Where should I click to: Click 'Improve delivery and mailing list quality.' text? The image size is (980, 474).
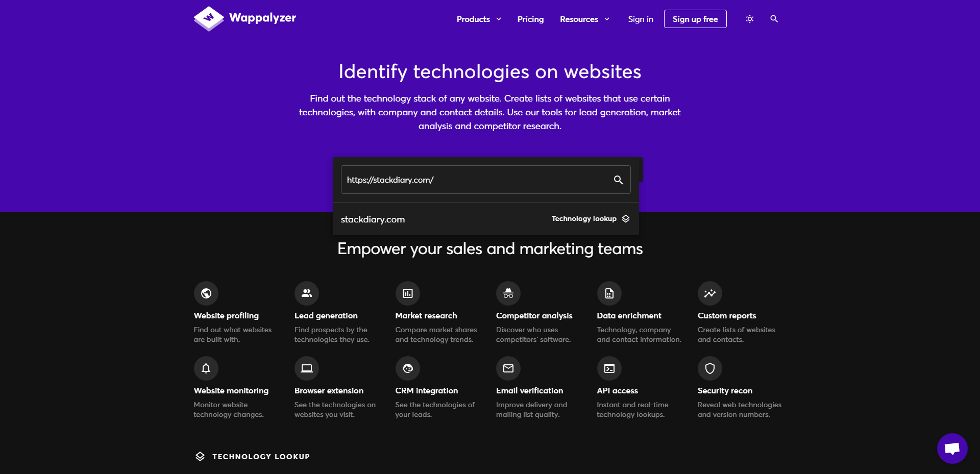pos(532,410)
